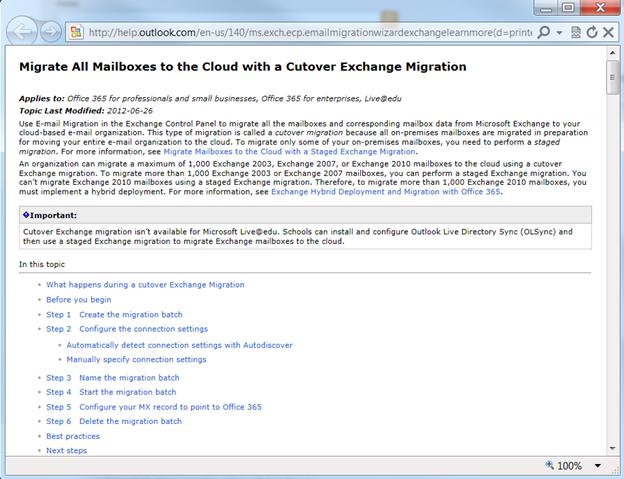Go to Step 6 Delete the migration batch
This screenshot has width=624, height=479.
[x=114, y=421]
